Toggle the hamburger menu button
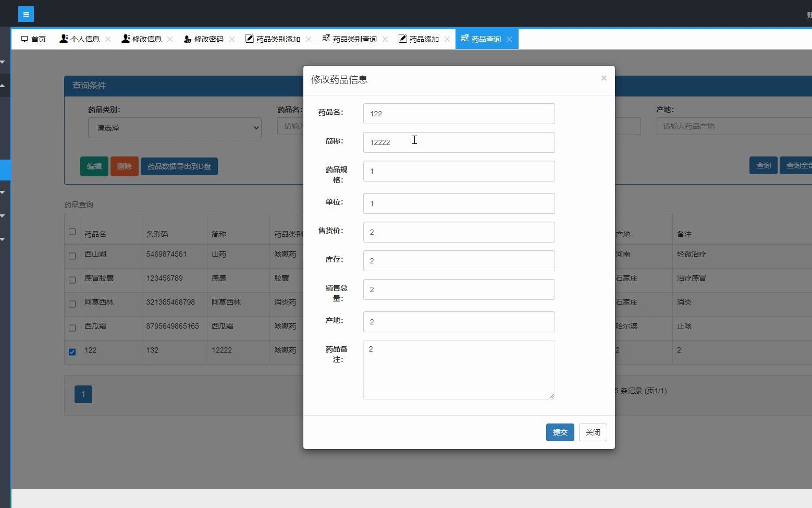The image size is (812, 508). (x=26, y=14)
